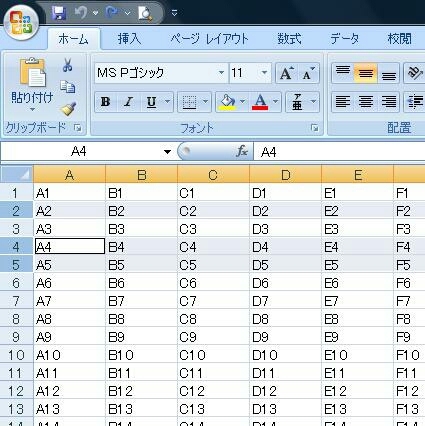This screenshot has width=425, height=426.
Task: Open print preview from quick access toolbar
Action: point(145,13)
